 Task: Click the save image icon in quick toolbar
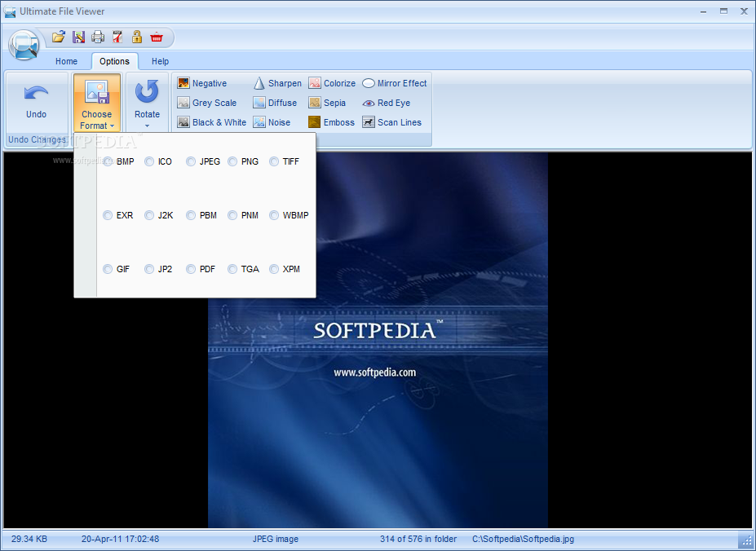pos(78,37)
